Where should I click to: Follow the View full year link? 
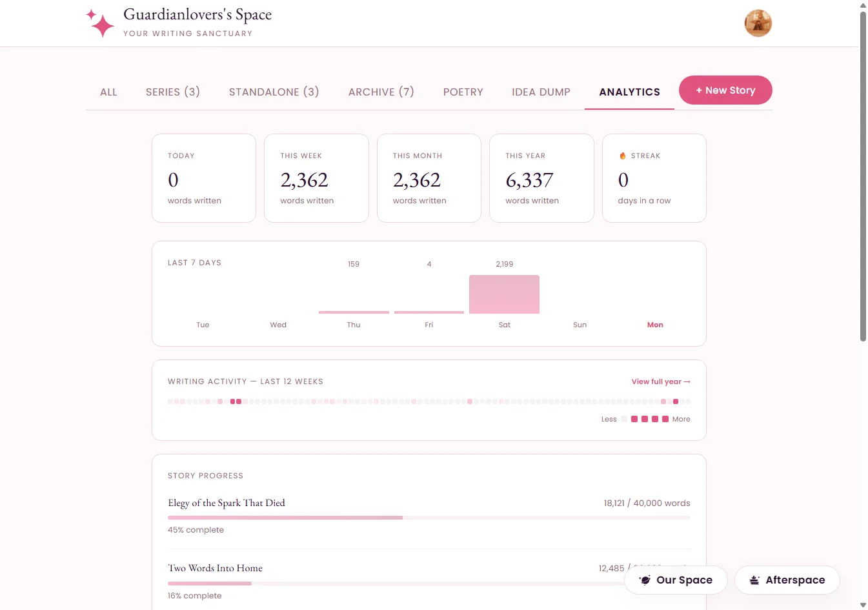[661, 381]
